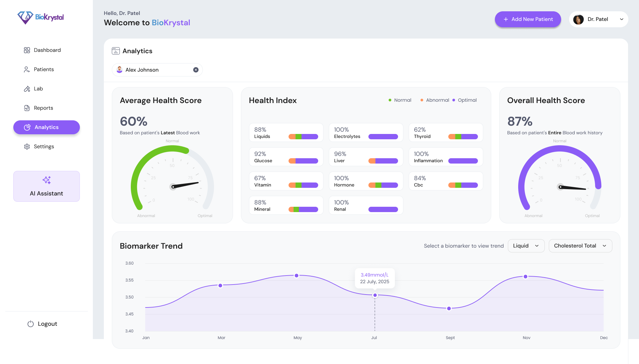639x364 pixels.
Task: Toggle the Optimal legend item
Action: point(465,100)
